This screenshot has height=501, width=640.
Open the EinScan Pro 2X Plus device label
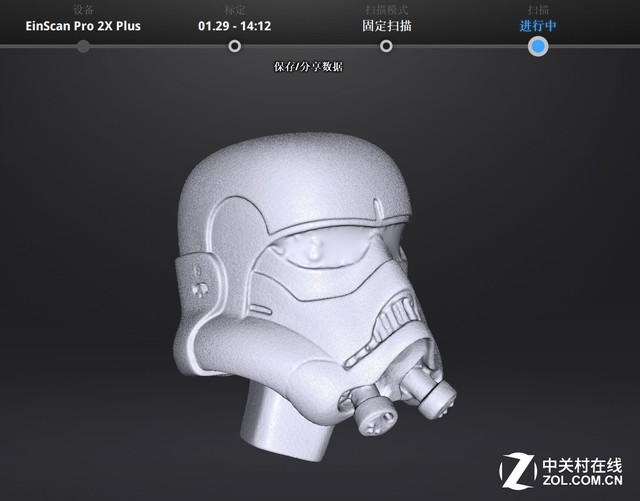coord(83,26)
